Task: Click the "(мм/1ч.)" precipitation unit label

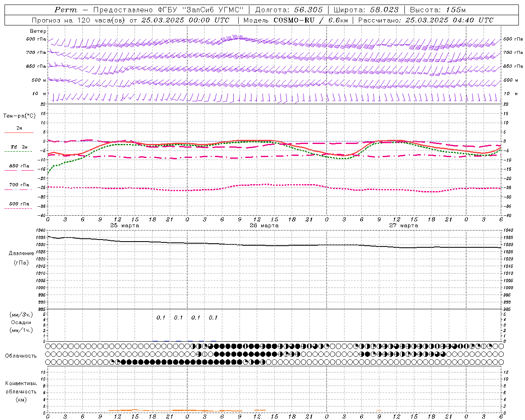Action: [x=21, y=330]
